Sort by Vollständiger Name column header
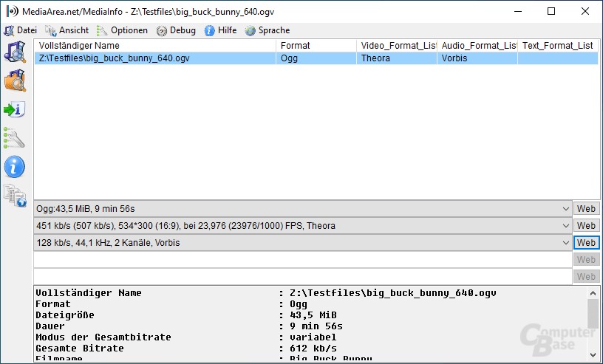Screen dimensions: 603x364 coord(155,45)
